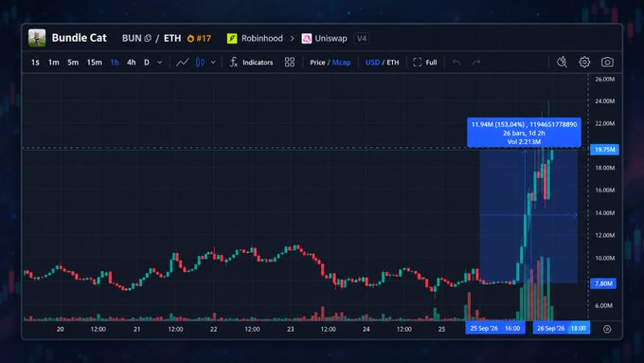Viewport: 644px width, 363px height.
Task: Open the flame rank #17 badge
Action: pos(199,38)
